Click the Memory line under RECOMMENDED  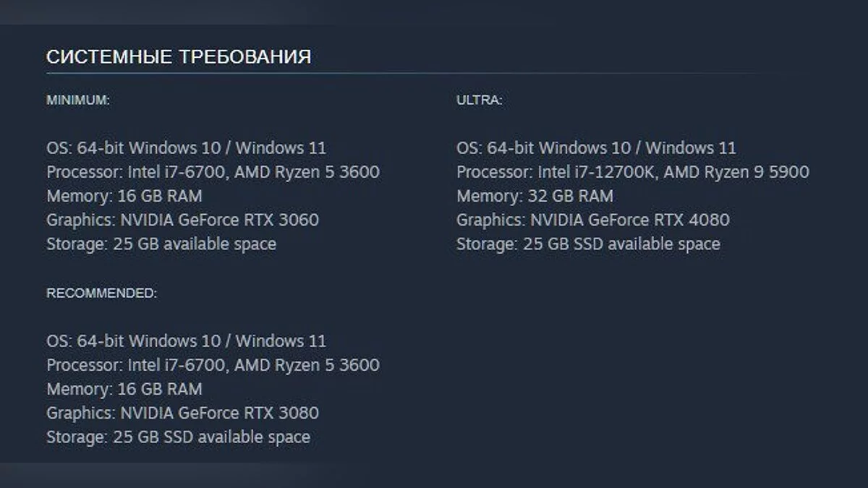pyautogui.click(x=124, y=389)
